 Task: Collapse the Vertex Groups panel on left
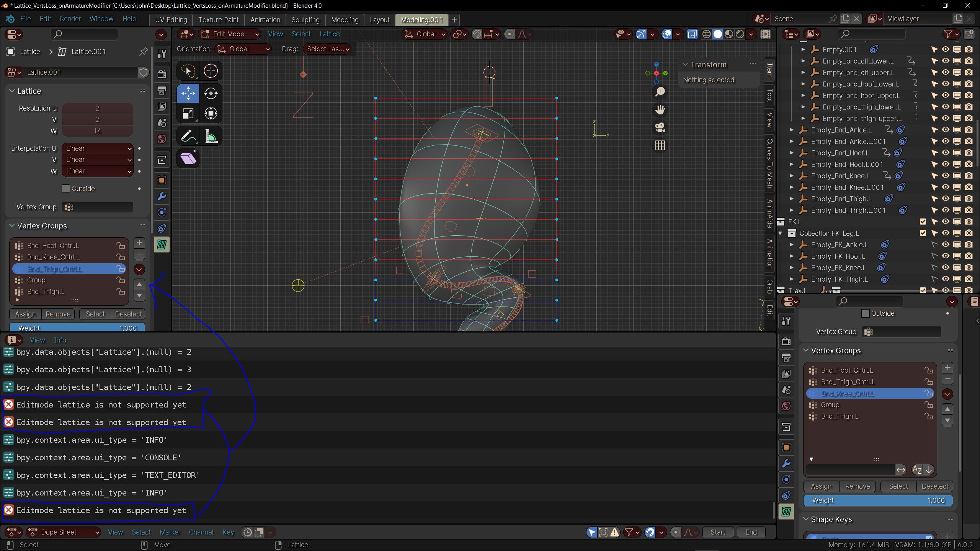[x=12, y=226]
